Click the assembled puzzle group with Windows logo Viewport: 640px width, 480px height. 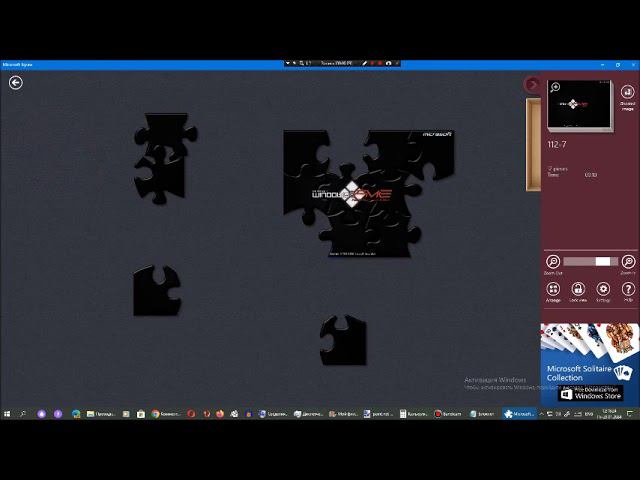tap(367, 193)
